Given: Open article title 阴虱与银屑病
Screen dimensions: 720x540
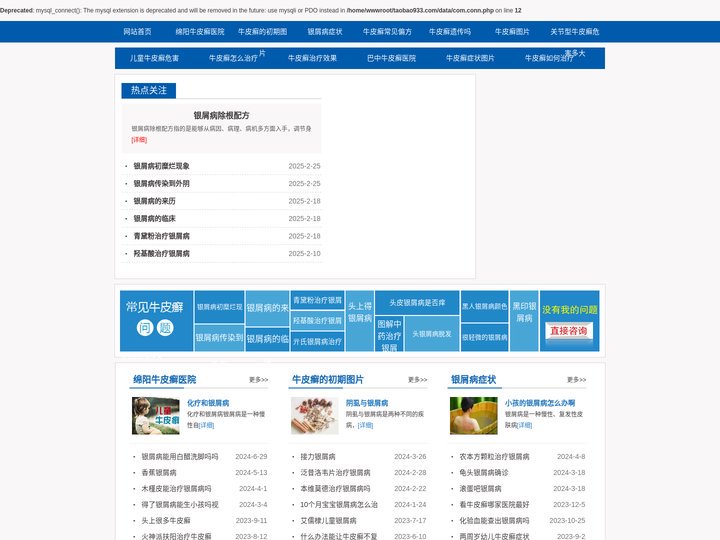Looking at the screenshot, I should (x=367, y=403).
